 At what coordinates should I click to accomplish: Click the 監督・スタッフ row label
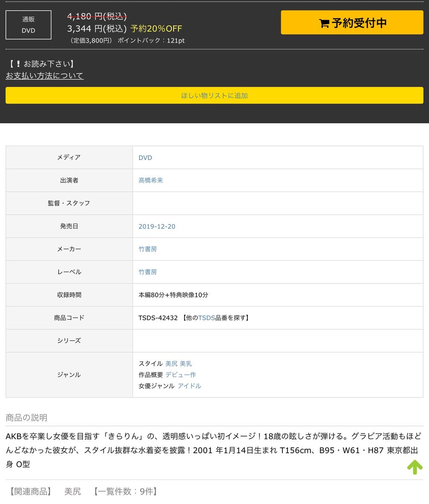click(69, 203)
